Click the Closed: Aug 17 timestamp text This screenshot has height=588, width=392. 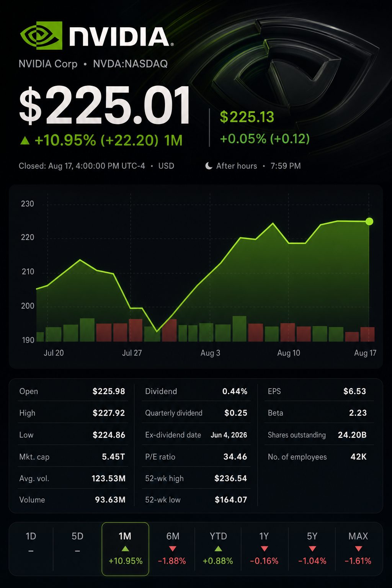[82, 166]
